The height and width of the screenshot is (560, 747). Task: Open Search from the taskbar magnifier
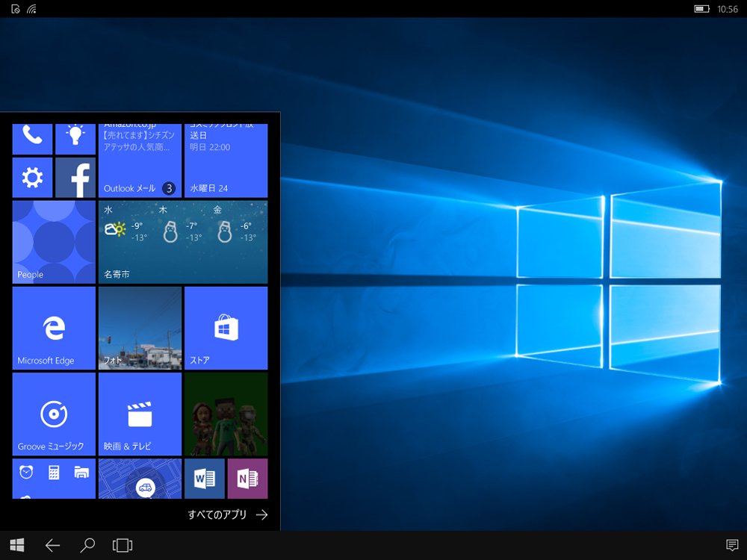(x=87, y=545)
